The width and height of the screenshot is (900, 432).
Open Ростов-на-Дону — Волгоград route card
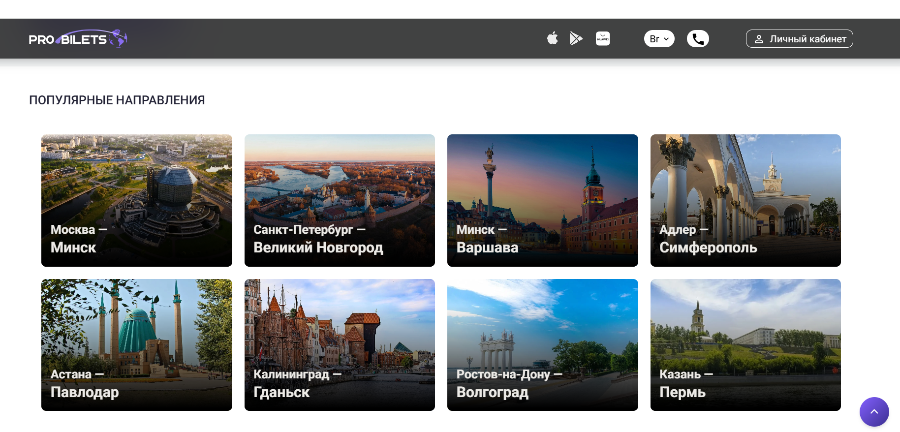click(x=542, y=344)
